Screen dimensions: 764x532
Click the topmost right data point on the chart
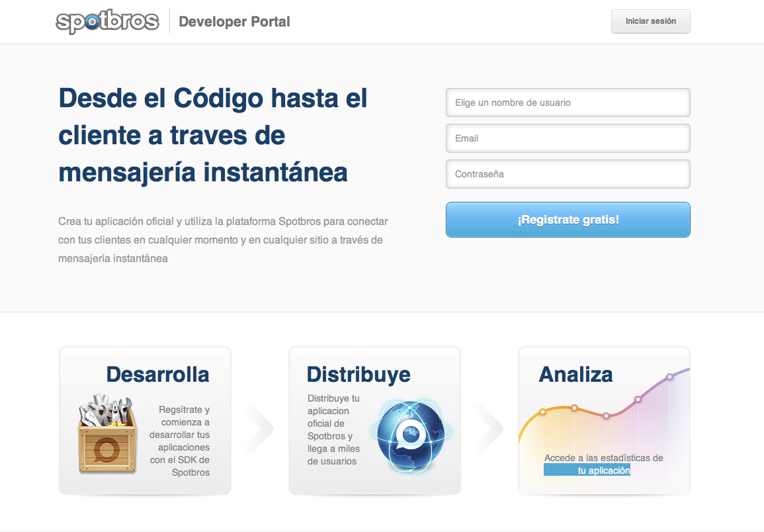coord(669,377)
